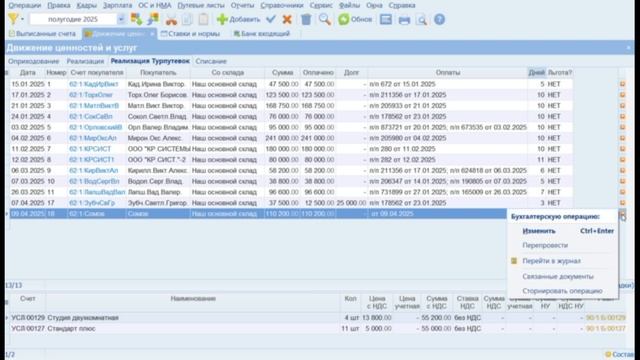Open the Отчеты menu

pyautogui.click(x=242, y=5)
